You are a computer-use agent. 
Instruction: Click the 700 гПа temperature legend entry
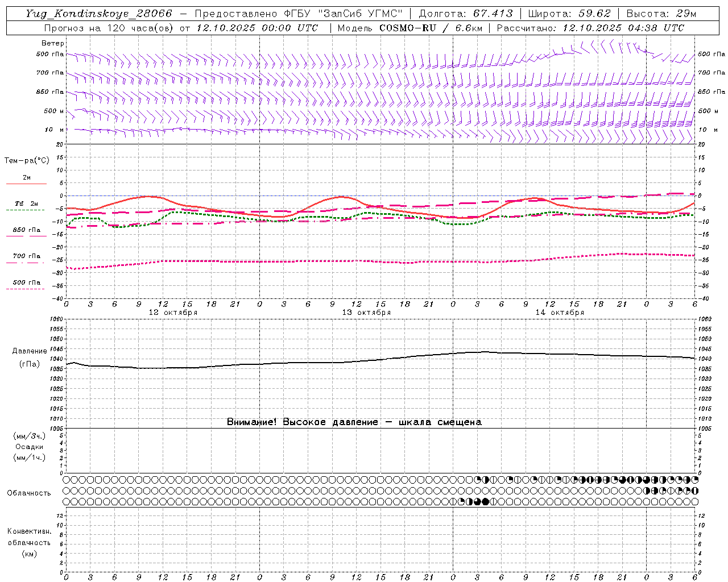click(27, 256)
